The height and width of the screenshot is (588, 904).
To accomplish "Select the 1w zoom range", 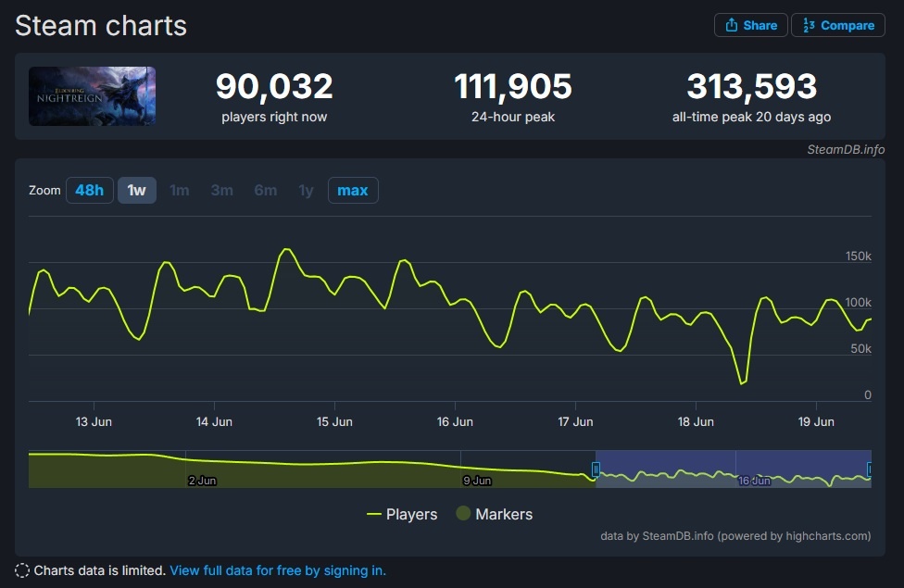I will coord(137,190).
